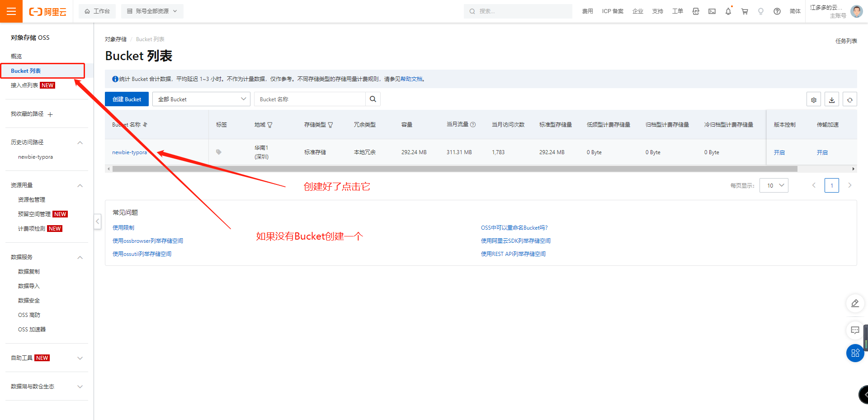Add a favorite path with plus icon
Screen dimensions: 868x420
pyautogui.click(x=50, y=114)
